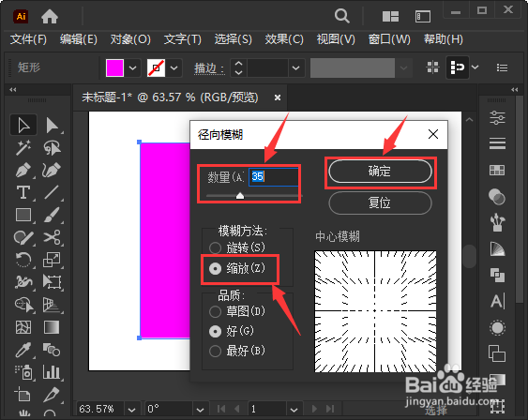Pick the Type tool
The height and width of the screenshot is (420, 528).
tap(23, 192)
